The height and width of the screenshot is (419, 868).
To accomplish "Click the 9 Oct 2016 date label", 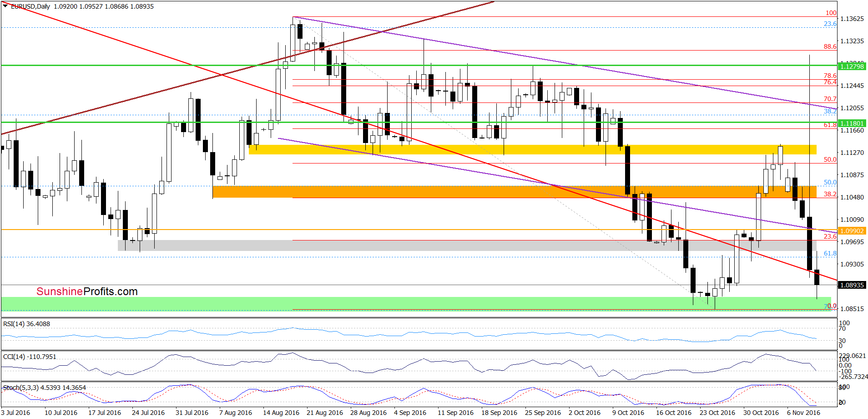I will pyautogui.click(x=628, y=413).
